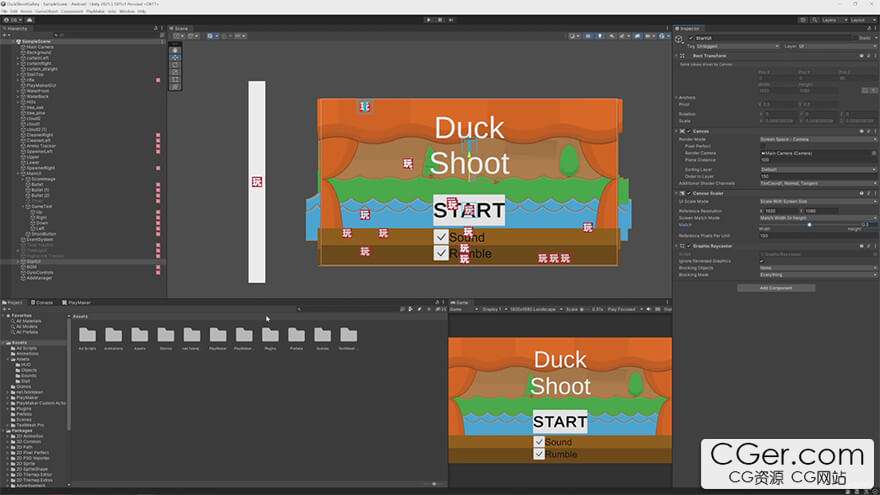Click the Step button in the top toolbar
880x495 pixels.
click(451, 20)
